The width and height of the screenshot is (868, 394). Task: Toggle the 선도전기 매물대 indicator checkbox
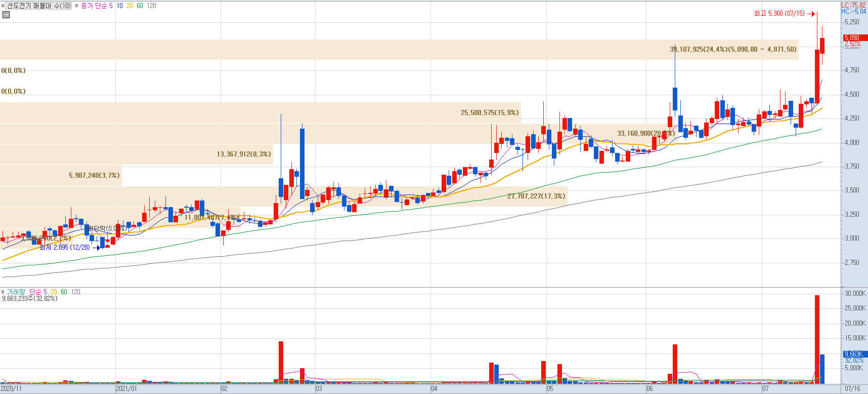click(x=3, y=6)
